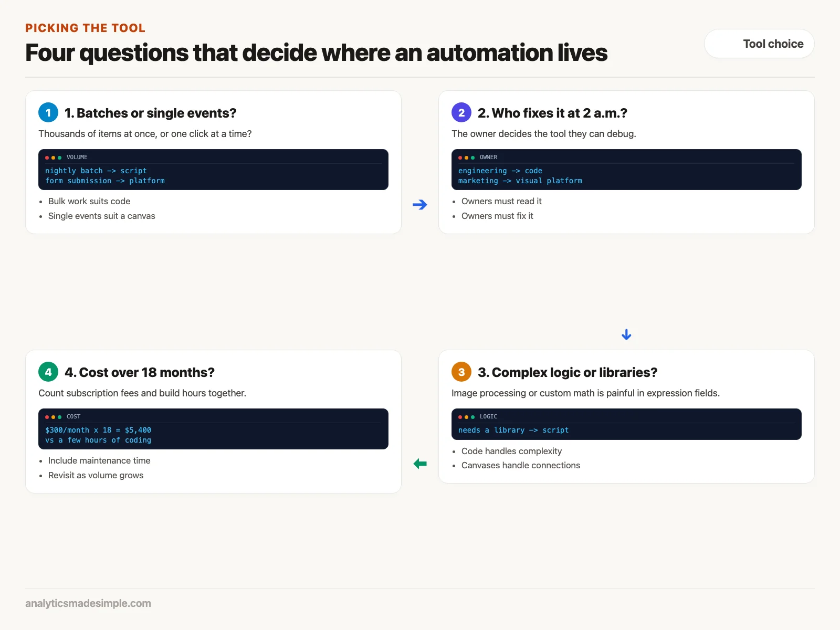Click bullet 'Revisit as volume grows'
The height and width of the screenshot is (630, 840).
pos(96,475)
